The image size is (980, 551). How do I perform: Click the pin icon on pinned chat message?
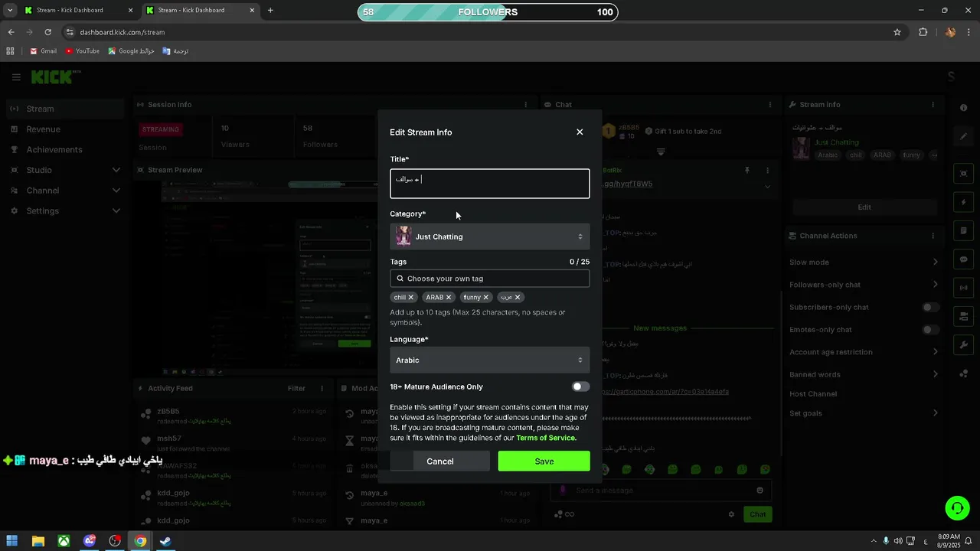746,170
